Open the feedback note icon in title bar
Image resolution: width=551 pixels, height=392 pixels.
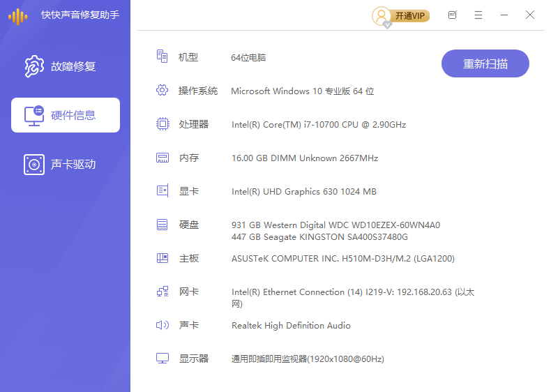(452, 15)
